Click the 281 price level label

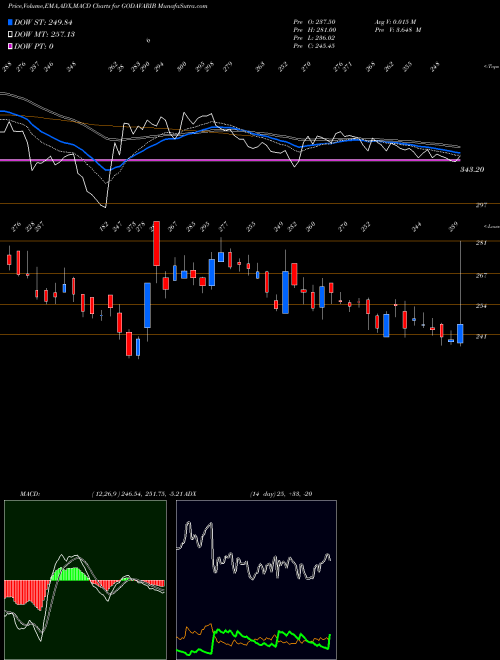point(481,243)
